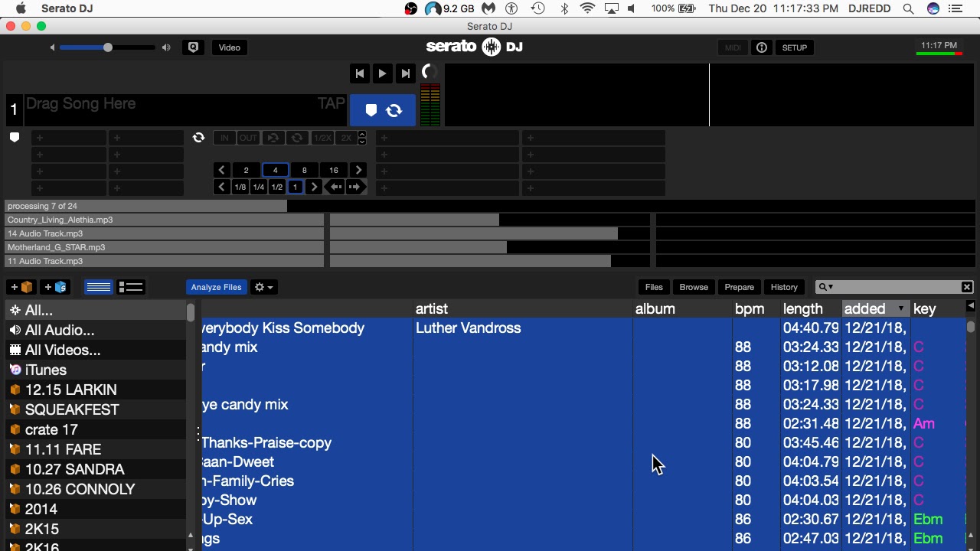Select the 1/4 beat size
The height and width of the screenshot is (551, 980).
point(259,187)
